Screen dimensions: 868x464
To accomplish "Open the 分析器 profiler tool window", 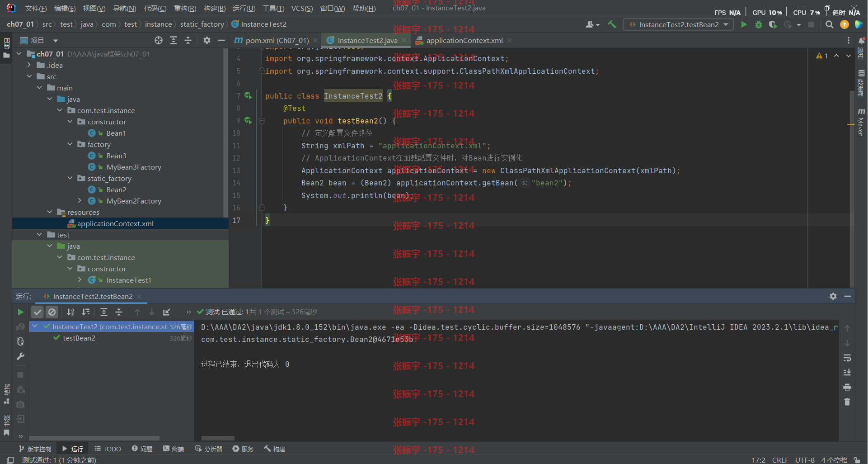I will pyautogui.click(x=209, y=449).
